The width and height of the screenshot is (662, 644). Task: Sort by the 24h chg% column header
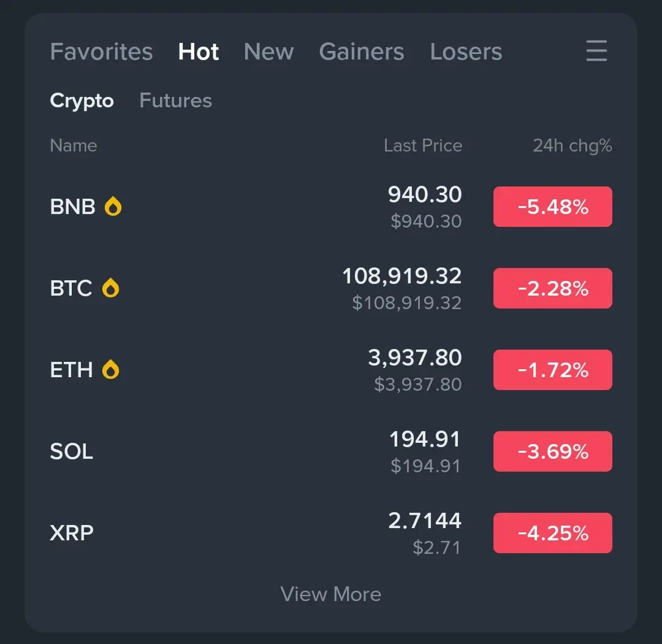pos(572,145)
